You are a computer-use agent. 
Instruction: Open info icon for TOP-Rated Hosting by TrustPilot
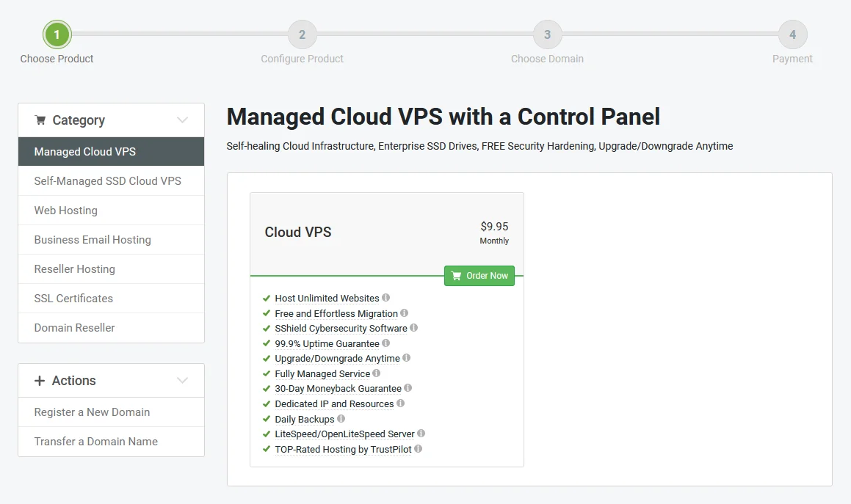tap(419, 449)
